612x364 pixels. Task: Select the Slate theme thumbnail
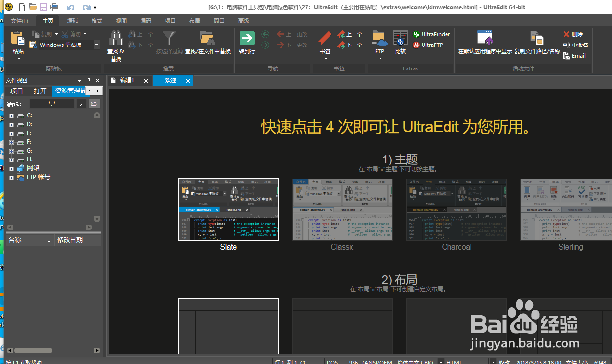(228, 209)
